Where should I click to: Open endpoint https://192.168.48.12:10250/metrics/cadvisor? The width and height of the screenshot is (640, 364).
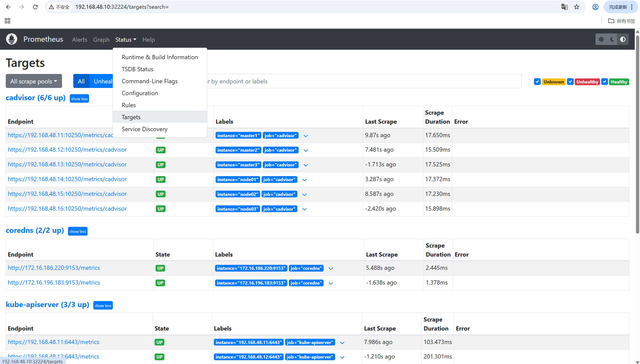point(67,150)
